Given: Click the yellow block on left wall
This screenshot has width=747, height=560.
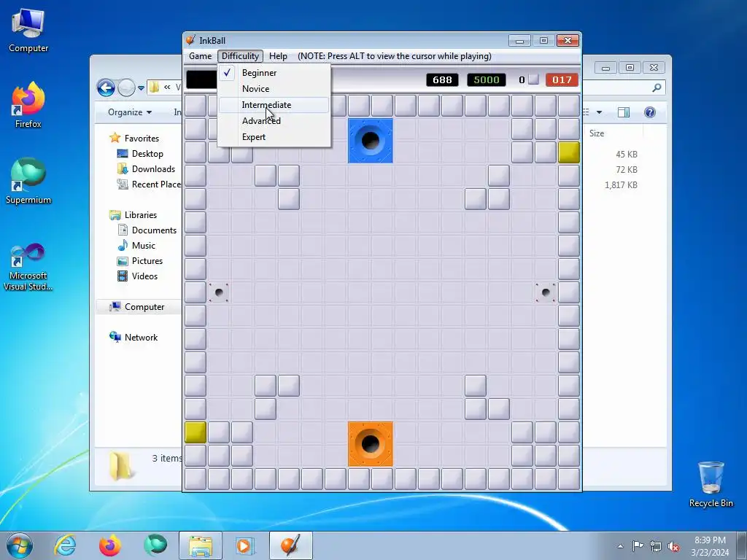Looking at the screenshot, I should pos(196,432).
